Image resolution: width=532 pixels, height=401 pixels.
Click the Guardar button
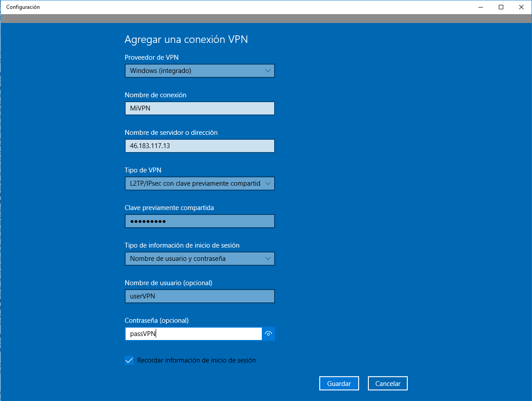click(339, 384)
